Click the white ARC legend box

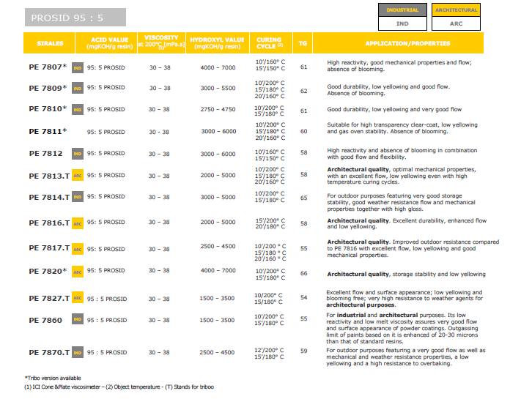coord(456,23)
